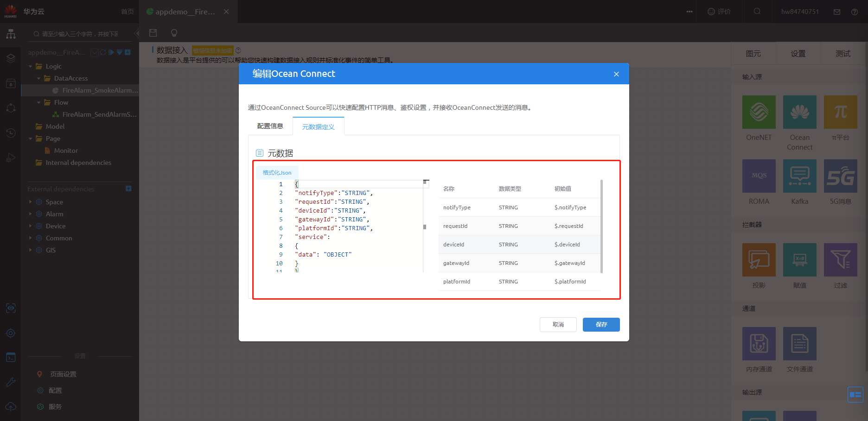Collapse the DataAccess folder
Viewport: 868px width, 421px height.
(39, 78)
